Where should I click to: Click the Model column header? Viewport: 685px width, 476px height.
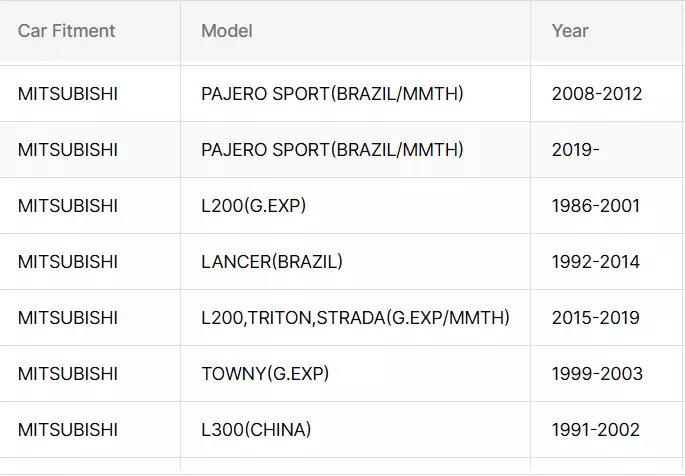point(356,31)
